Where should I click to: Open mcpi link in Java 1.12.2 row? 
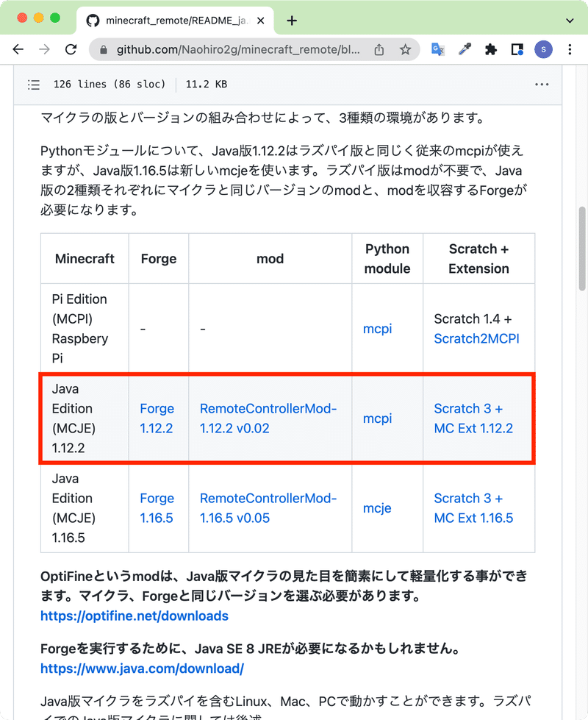(377, 418)
